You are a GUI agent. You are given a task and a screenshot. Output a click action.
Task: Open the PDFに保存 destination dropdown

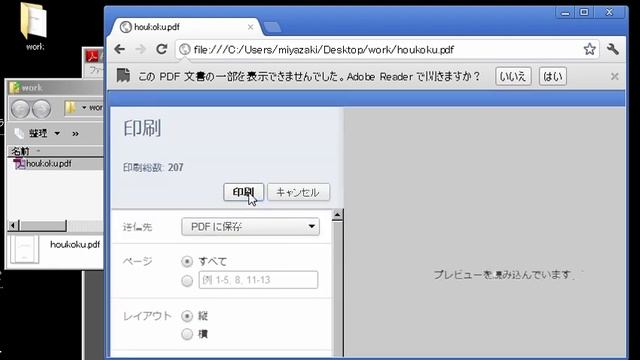(250, 227)
